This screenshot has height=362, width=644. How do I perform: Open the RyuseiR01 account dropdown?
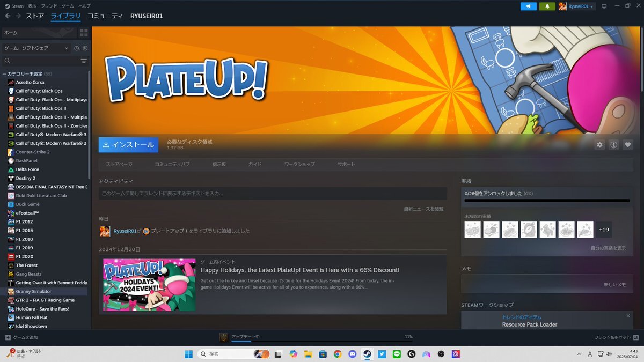point(577,6)
